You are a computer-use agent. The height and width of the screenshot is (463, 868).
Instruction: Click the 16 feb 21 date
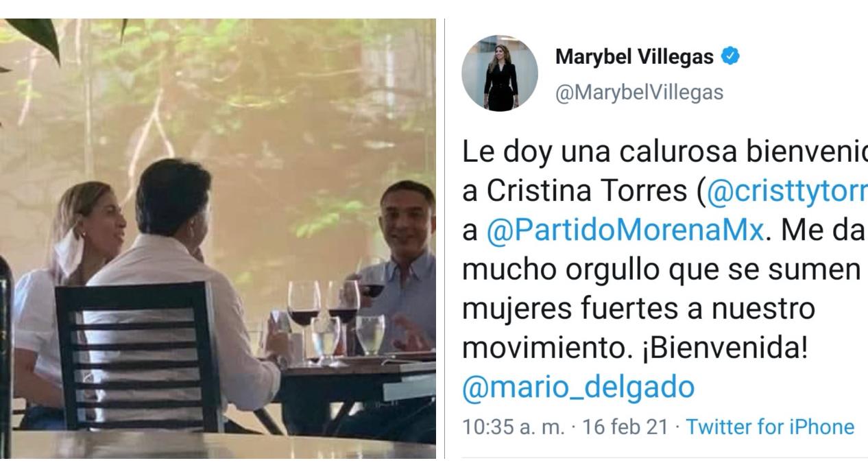point(625,427)
